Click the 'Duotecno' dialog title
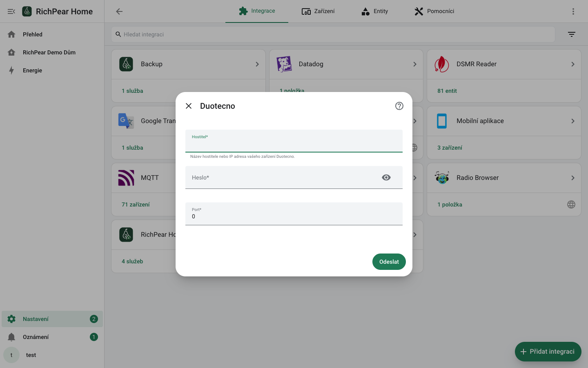This screenshot has width=588, height=368. tap(218, 106)
